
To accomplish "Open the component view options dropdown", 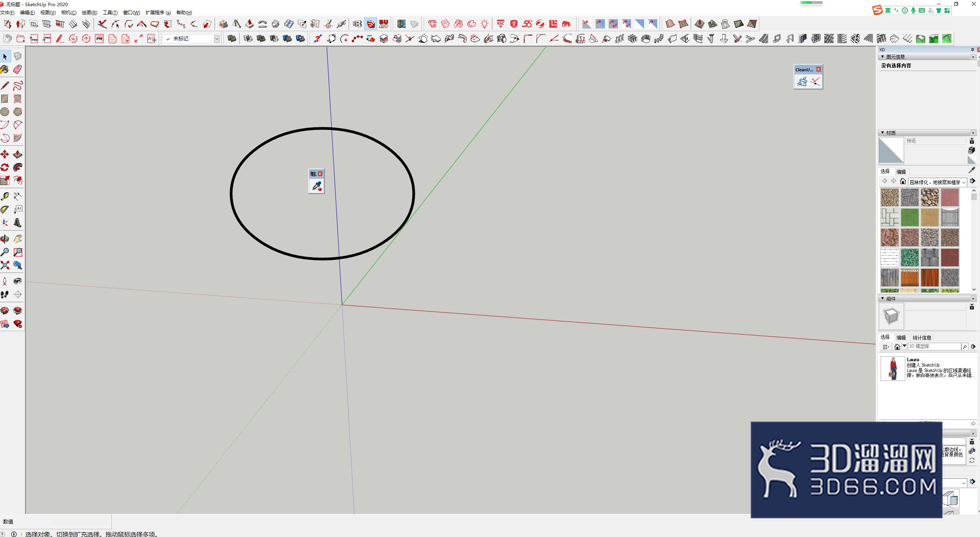I will [x=886, y=347].
